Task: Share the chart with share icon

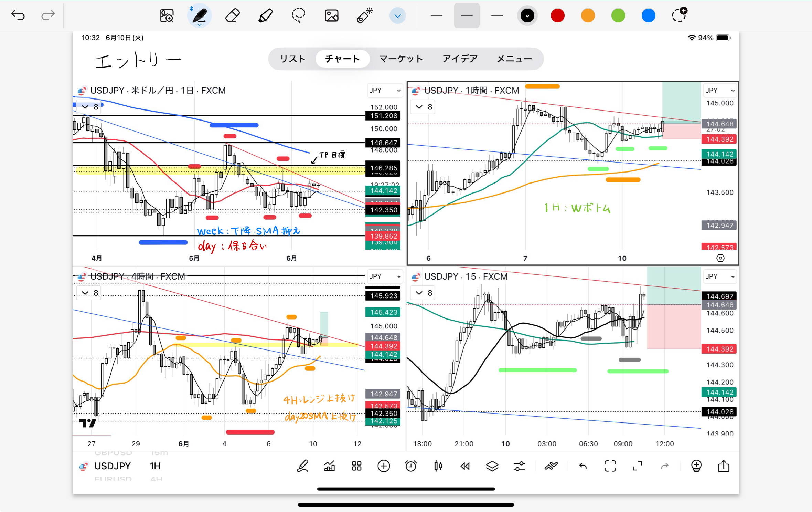Action: 724,466
